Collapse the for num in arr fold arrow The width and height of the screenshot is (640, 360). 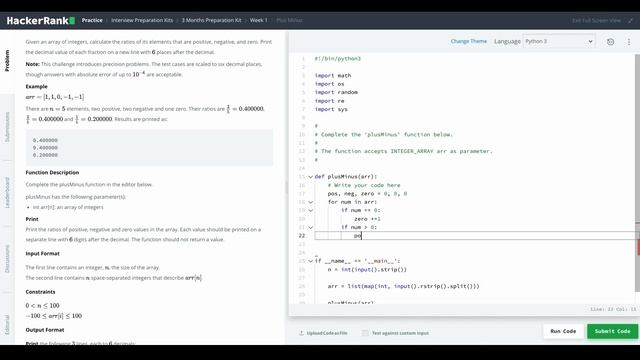pyautogui.click(x=311, y=202)
